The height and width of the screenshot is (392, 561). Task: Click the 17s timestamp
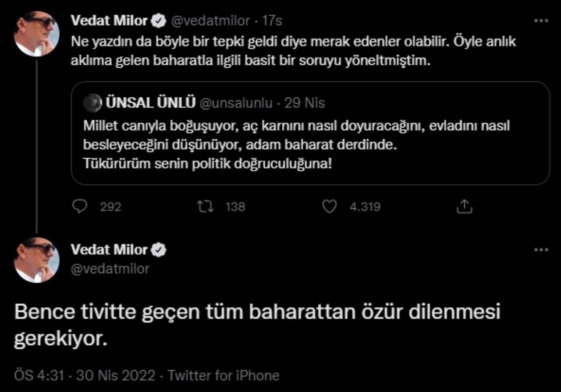point(272,21)
